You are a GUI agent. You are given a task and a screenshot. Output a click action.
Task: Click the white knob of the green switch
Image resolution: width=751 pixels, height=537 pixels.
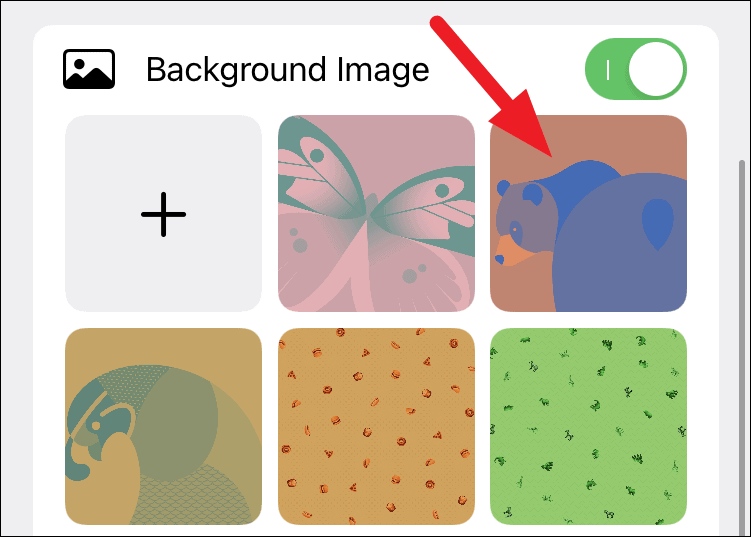point(655,69)
